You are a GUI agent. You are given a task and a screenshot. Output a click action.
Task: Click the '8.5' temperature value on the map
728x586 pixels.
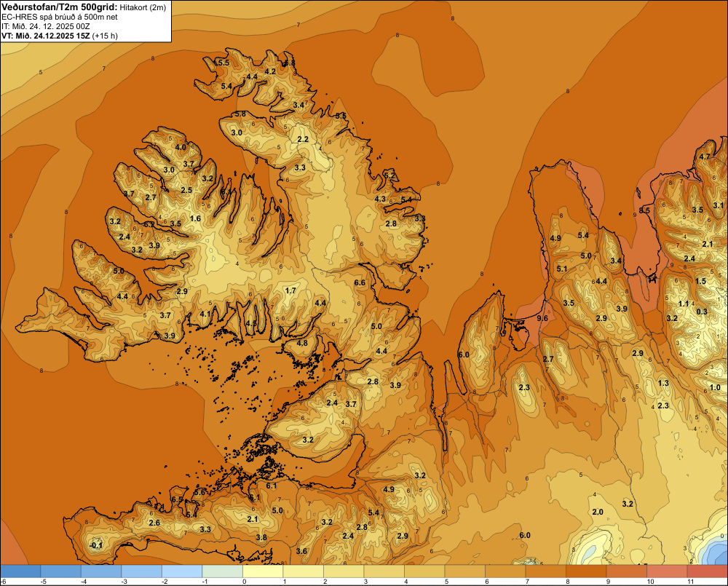[x=644, y=210]
